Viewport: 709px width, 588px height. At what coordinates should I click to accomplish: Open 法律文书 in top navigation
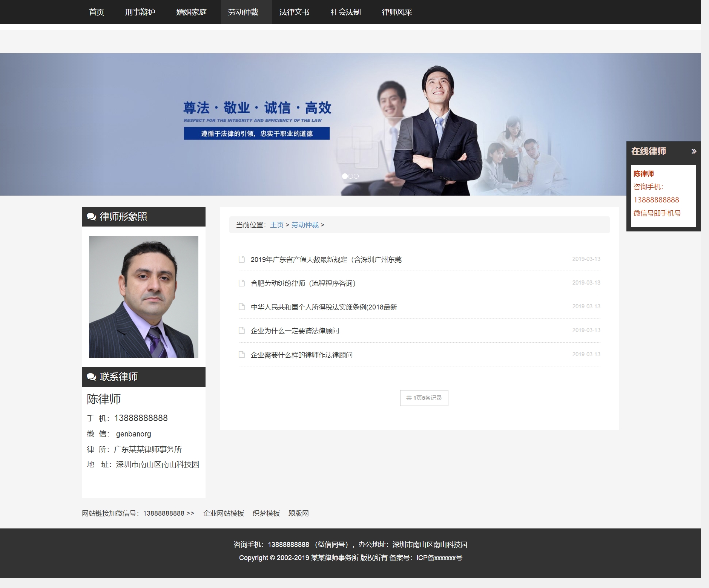point(294,12)
